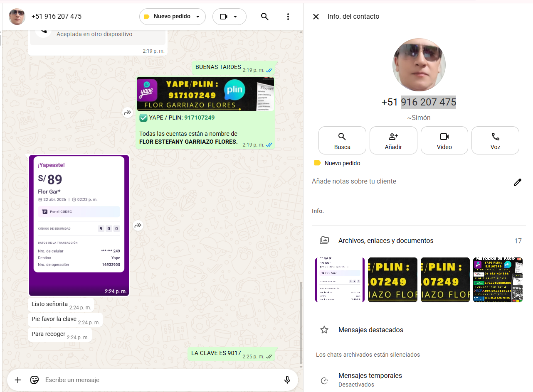The height and width of the screenshot is (392, 533).
Task: Open the three-dot chat menu
Action: point(288,17)
